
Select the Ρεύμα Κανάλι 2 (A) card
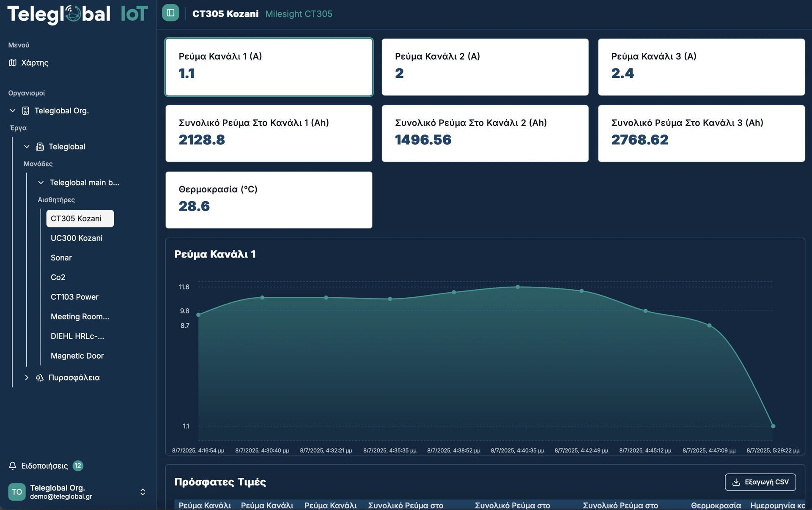(485, 67)
